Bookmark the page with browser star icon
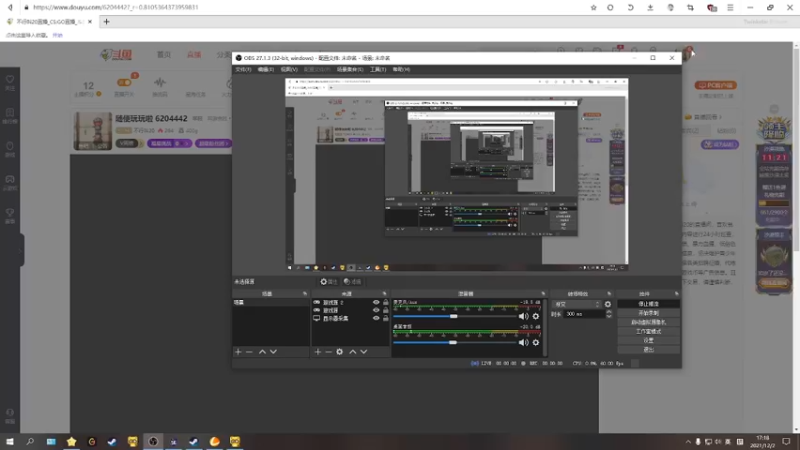 coord(593,8)
